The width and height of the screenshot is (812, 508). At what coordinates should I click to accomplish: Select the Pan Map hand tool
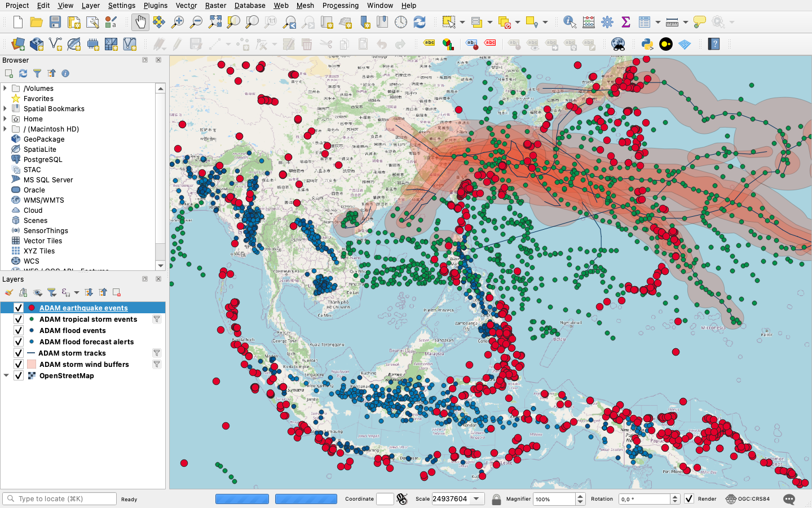pos(140,22)
